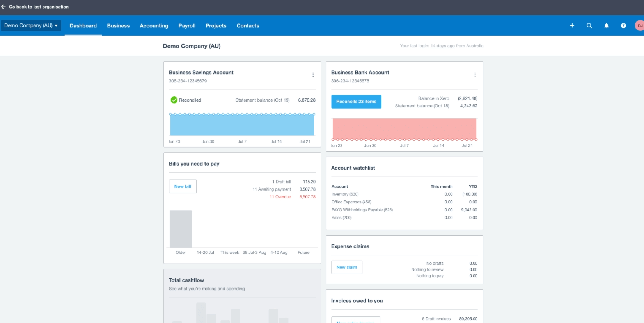Open Business Savings Account options menu

coord(313,75)
